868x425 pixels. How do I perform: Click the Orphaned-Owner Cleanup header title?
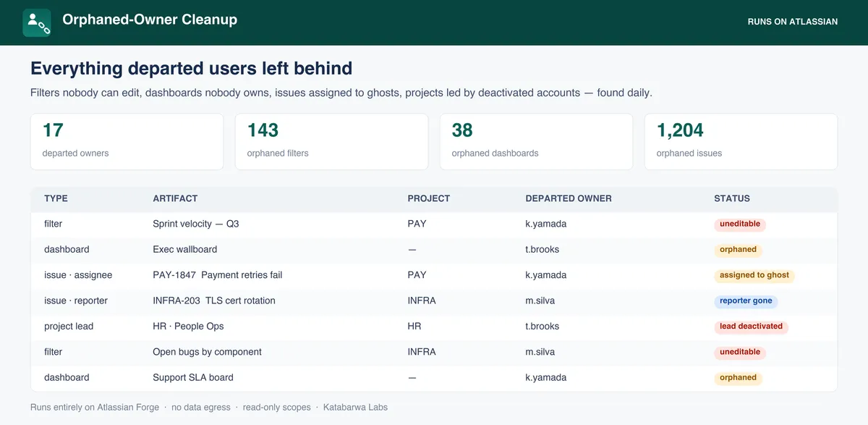150,20
